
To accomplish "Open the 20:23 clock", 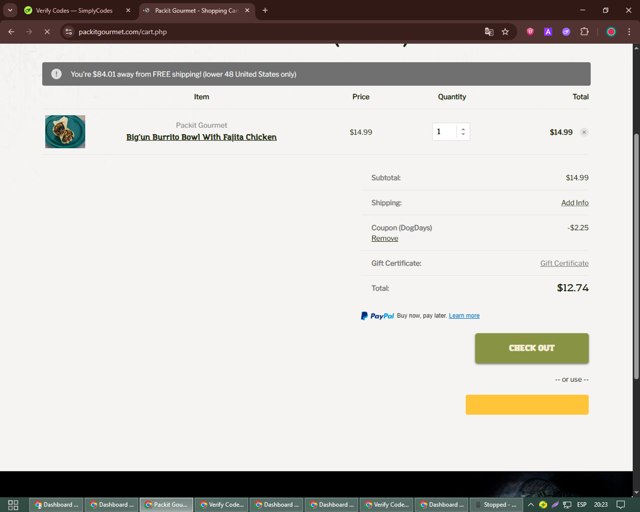I will pos(600,505).
